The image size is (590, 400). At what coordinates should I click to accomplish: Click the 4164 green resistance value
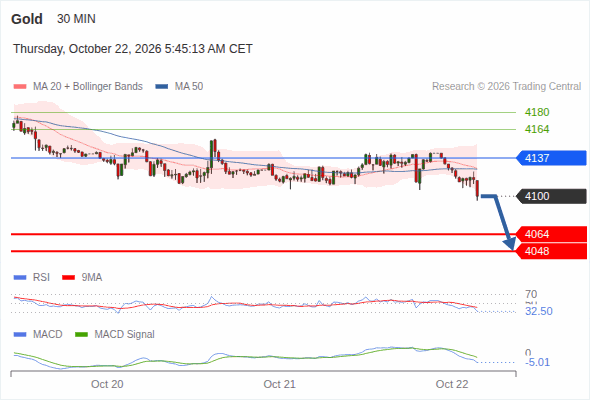point(537,129)
